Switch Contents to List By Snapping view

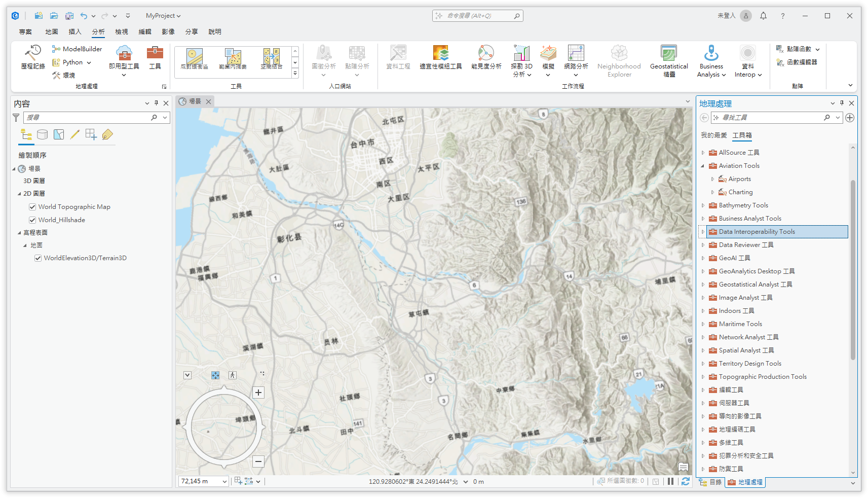pos(91,134)
